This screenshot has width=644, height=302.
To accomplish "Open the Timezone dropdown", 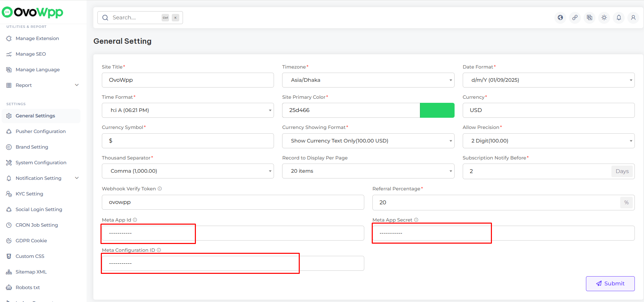I will [368, 80].
